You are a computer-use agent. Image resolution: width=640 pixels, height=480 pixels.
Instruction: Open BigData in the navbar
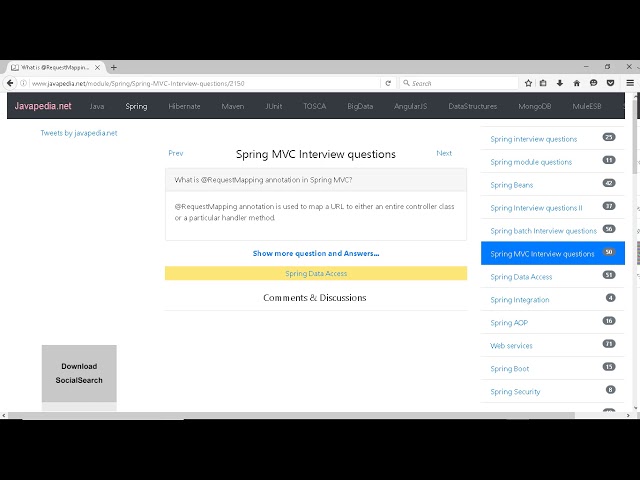pos(360,106)
